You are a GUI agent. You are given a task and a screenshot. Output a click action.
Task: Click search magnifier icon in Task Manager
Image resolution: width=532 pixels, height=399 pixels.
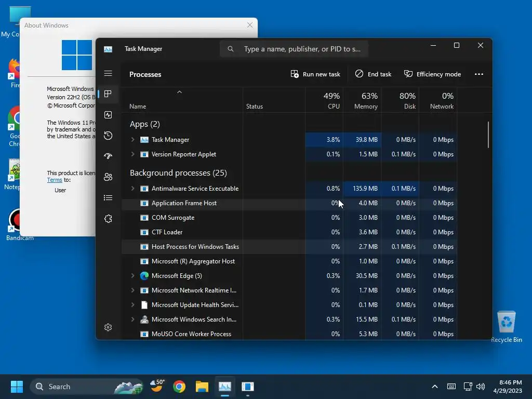pyautogui.click(x=231, y=49)
